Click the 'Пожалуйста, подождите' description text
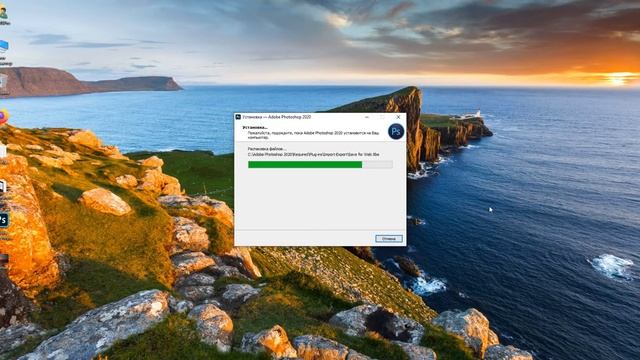 [313, 135]
